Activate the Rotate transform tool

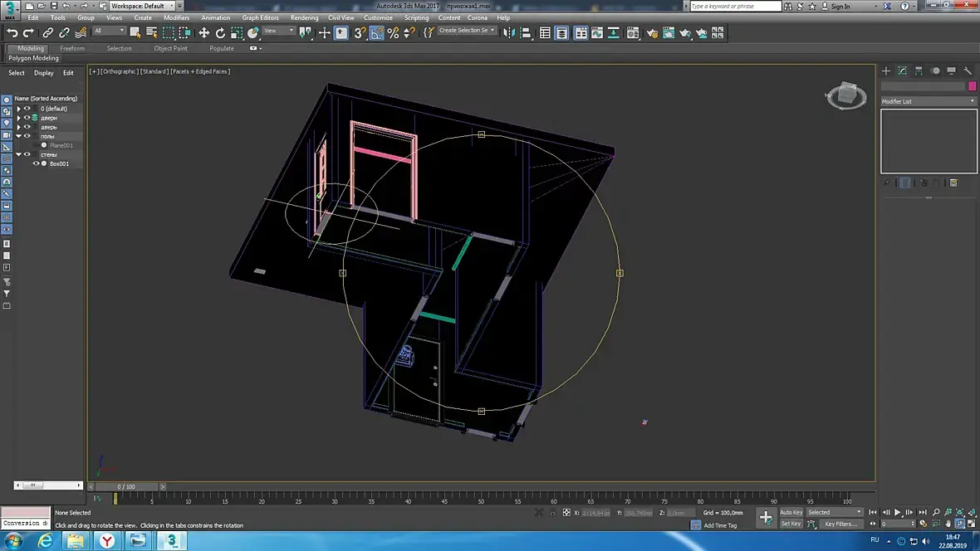[220, 33]
